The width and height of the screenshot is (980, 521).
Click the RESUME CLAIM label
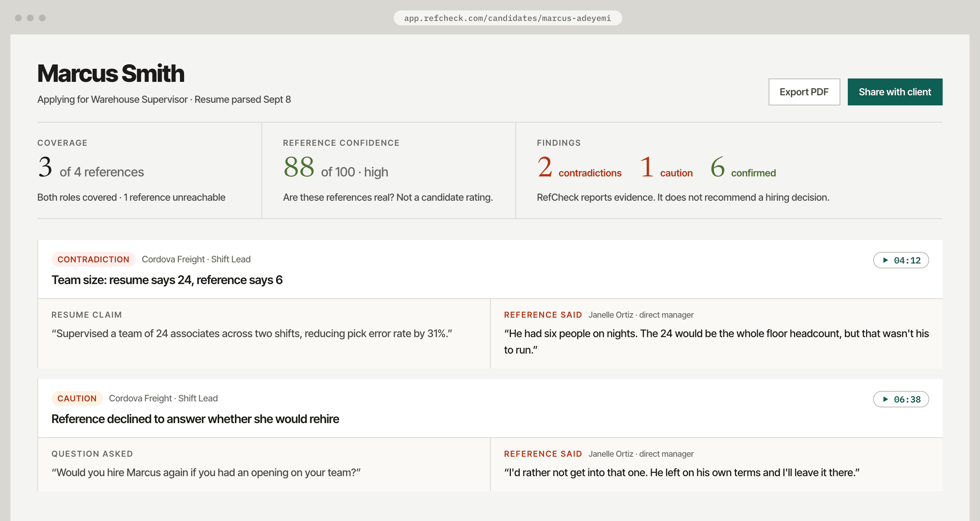click(87, 315)
